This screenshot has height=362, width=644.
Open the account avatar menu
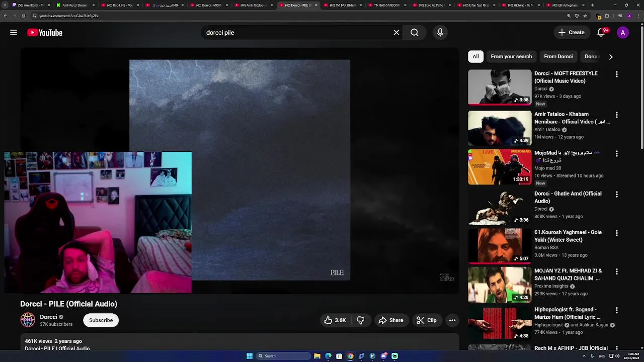pyautogui.click(x=623, y=33)
